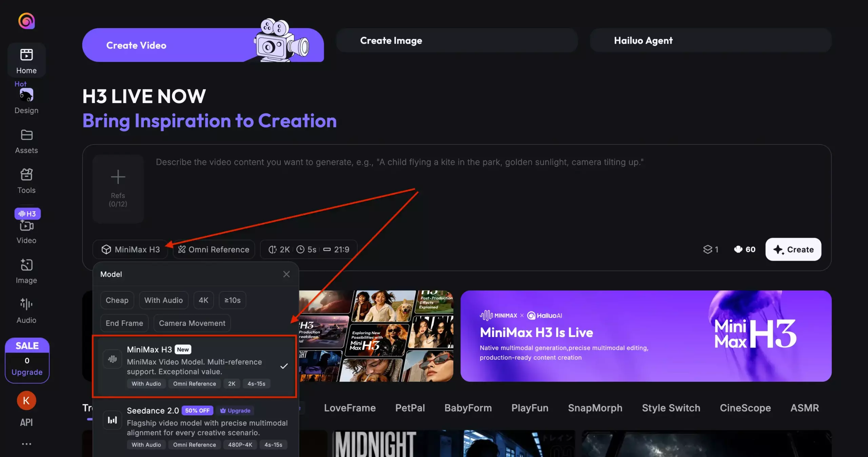Select the BabyForm category tab
The width and height of the screenshot is (868, 457).
tap(468, 408)
